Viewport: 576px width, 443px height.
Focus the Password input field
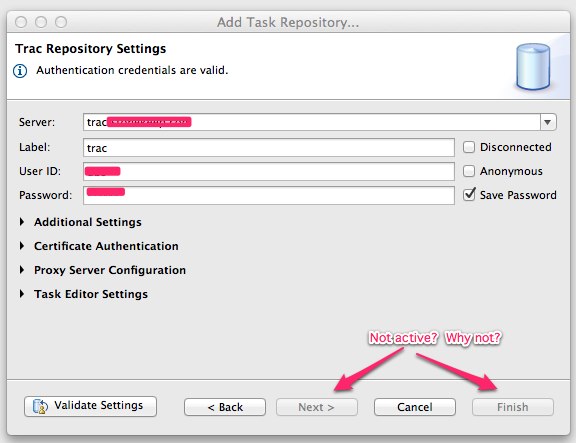[x=269, y=195]
